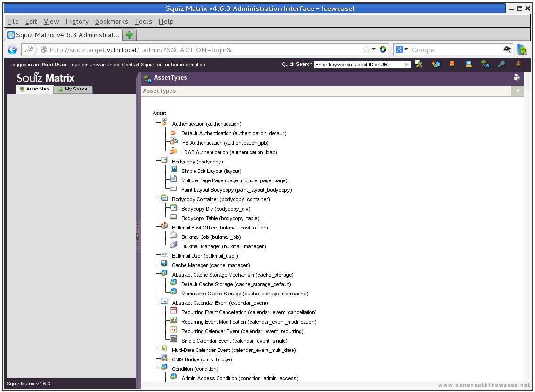The image size is (535, 392).
Task: Click the Multi-Date Calendar Event icon
Action: [x=164, y=348]
